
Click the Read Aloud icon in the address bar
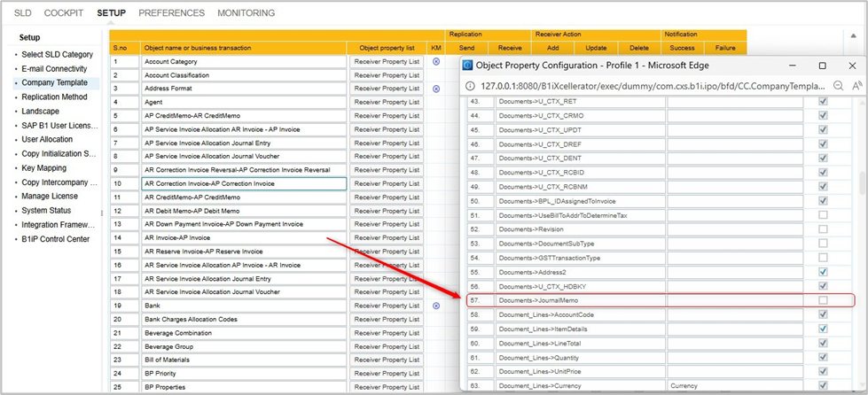(857, 86)
